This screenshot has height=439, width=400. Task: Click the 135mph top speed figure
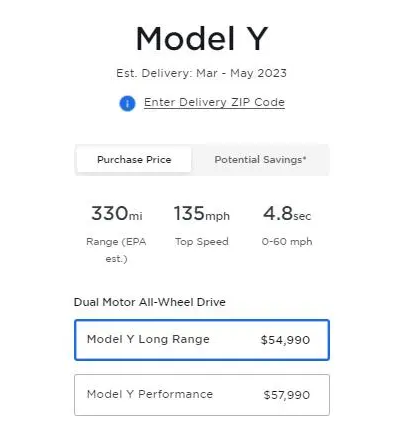click(202, 213)
